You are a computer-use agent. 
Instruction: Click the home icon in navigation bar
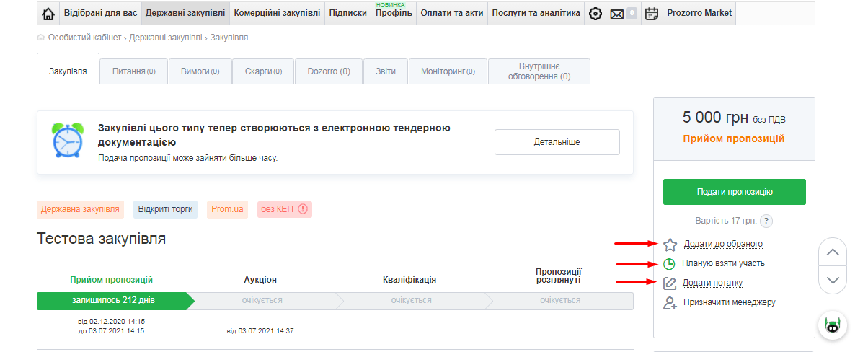(x=48, y=14)
